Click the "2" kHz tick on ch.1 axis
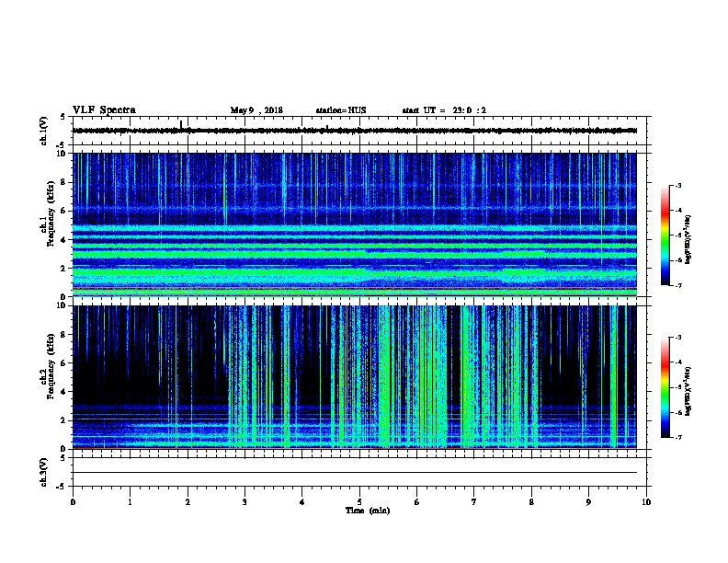Viewport: 728px width, 563px height. 64,269
